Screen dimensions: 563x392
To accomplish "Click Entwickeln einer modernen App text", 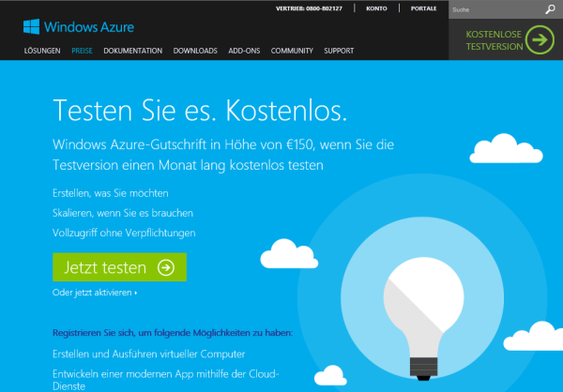I will pos(166,380).
